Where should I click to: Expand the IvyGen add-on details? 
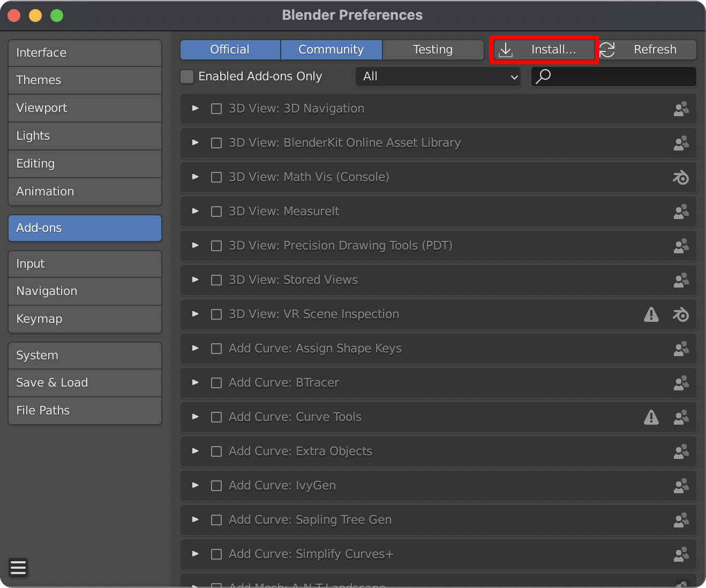194,486
